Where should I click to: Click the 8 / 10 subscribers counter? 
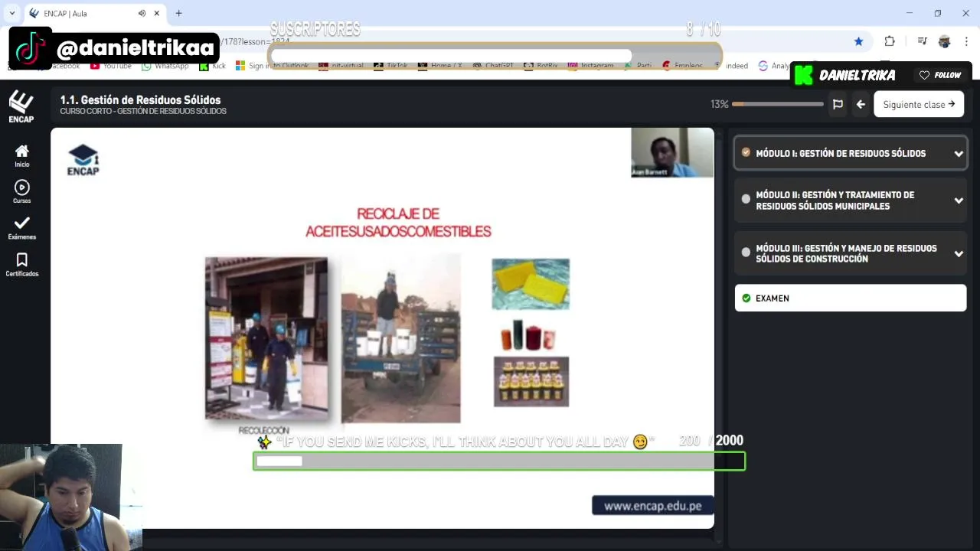click(703, 29)
